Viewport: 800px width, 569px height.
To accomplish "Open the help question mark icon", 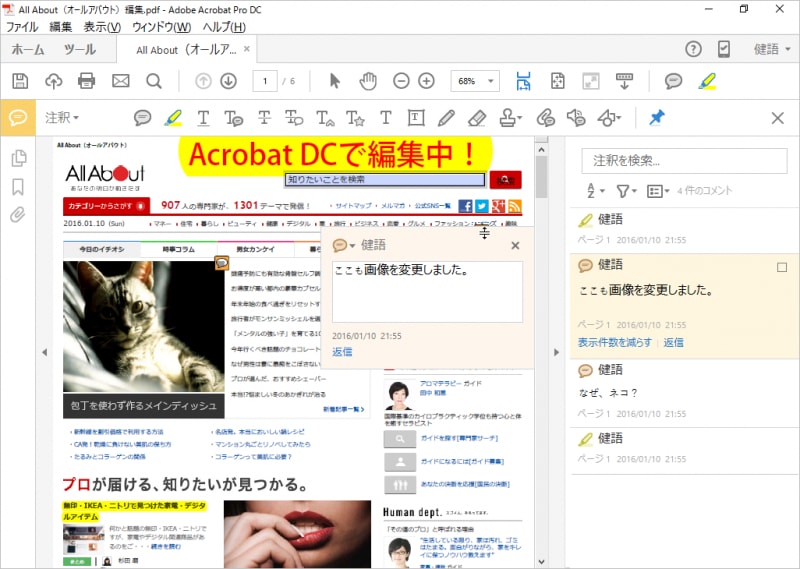I will [693, 49].
